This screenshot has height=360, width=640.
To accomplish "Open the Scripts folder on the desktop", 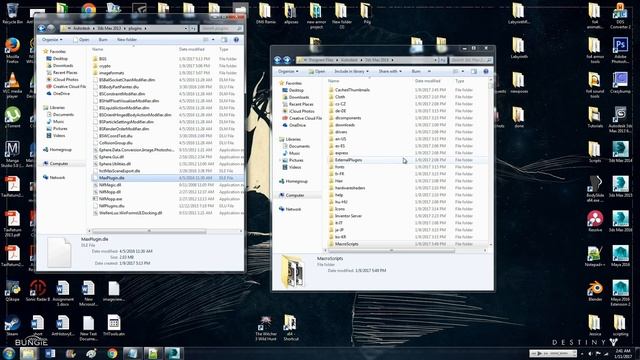I will click(595, 152).
